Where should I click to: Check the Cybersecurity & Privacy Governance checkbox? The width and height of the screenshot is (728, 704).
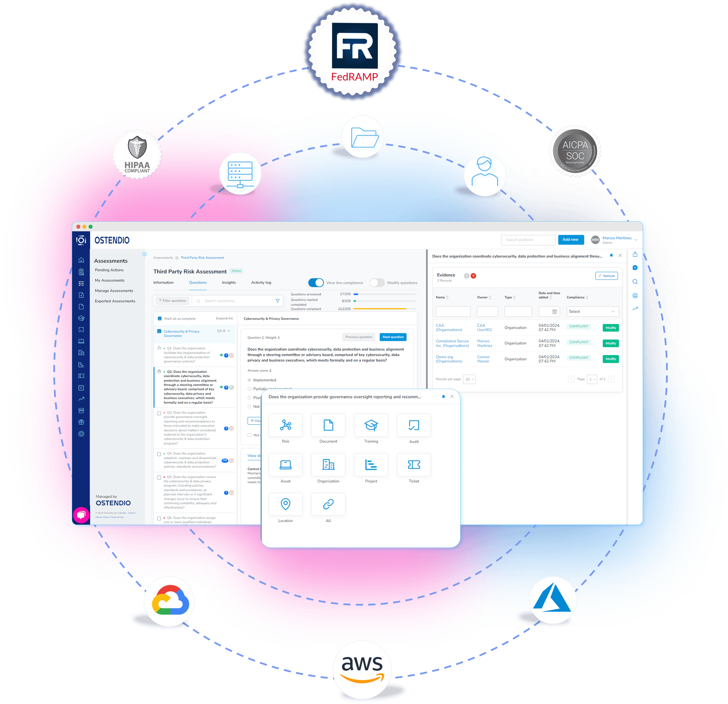(x=159, y=331)
